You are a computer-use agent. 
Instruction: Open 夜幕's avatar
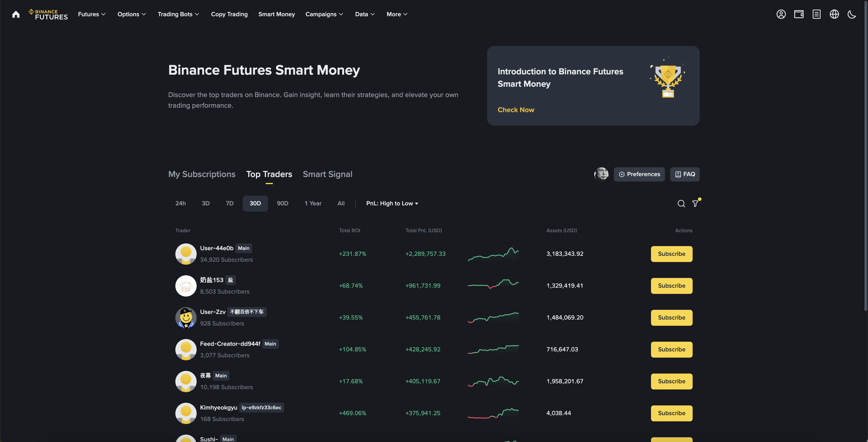point(186,382)
